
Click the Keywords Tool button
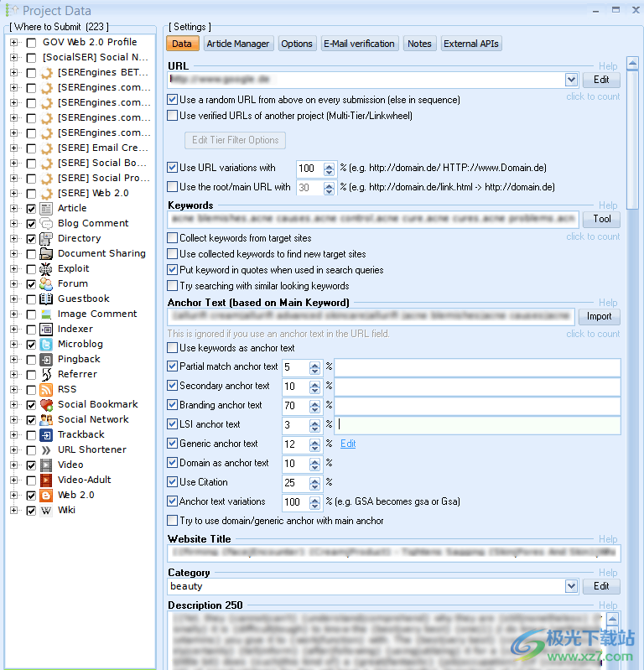pos(601,219)
